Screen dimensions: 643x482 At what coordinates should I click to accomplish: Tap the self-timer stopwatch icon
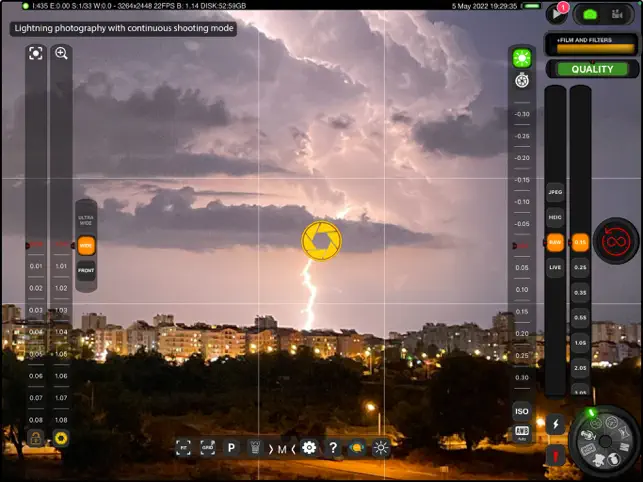(x=520, y=80)
